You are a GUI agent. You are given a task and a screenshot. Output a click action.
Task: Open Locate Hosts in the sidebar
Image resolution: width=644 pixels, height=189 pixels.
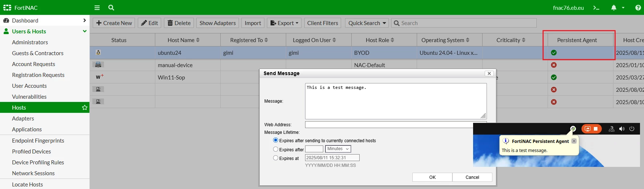point(27,185)
